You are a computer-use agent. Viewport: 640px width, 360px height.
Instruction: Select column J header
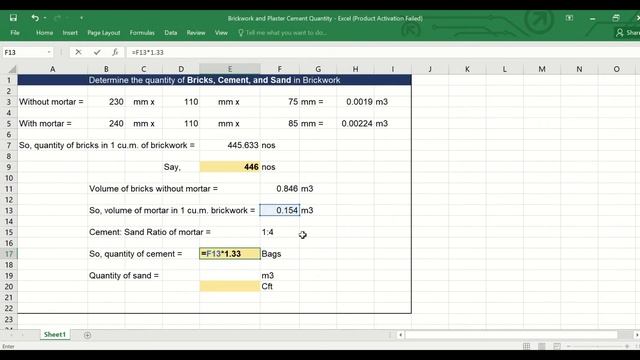[430, 69]
